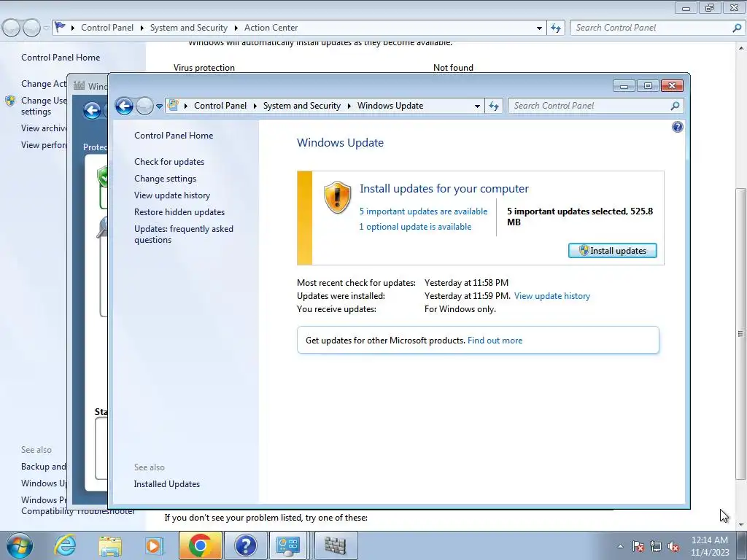Open recent pages dropdown beside Forward arrow
The width and height of the screenshot is (747, 560).
(159, 106)
